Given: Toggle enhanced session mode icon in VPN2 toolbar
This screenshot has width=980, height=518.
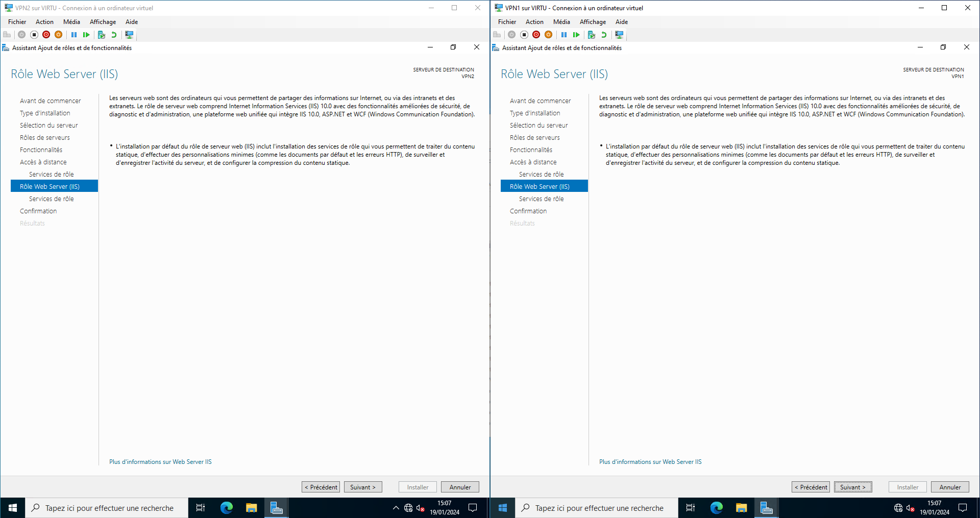Looking at the screenshot, I should tap(130, 35).
